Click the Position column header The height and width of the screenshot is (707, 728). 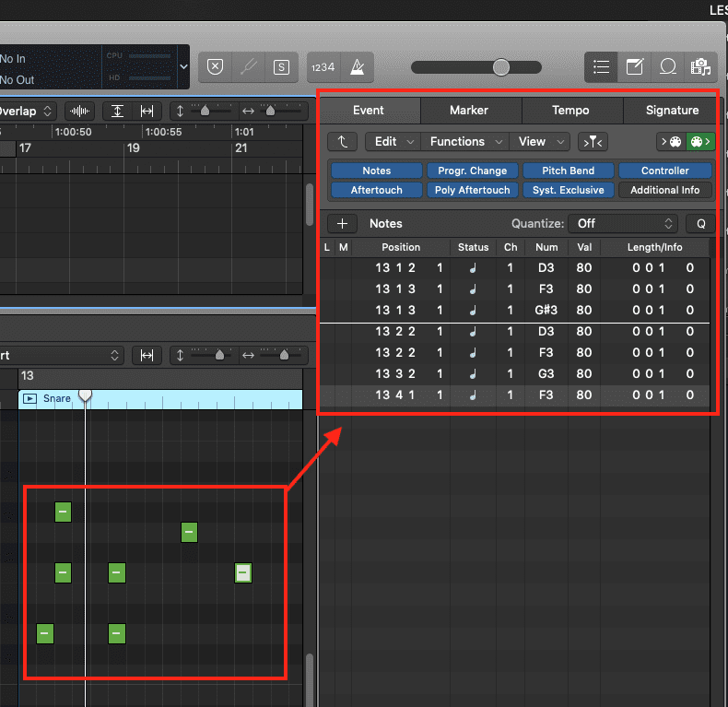click(x=401, y=247)
